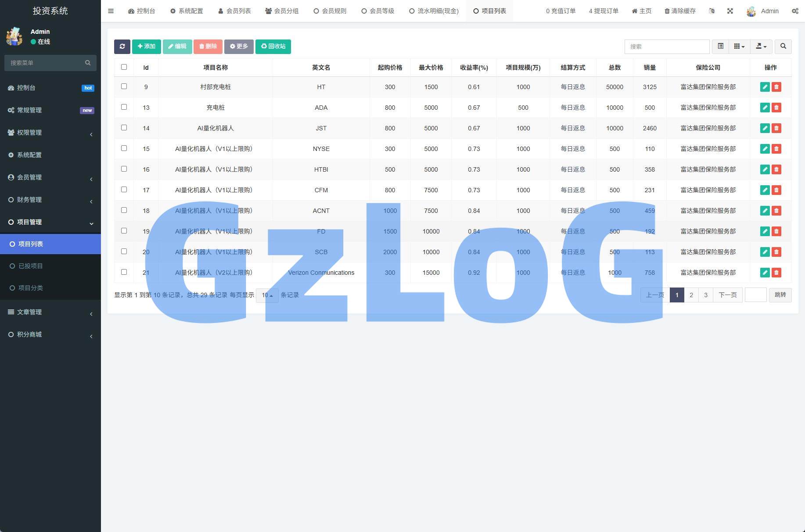Click the red delete icon for row 13

coord(776,108)
